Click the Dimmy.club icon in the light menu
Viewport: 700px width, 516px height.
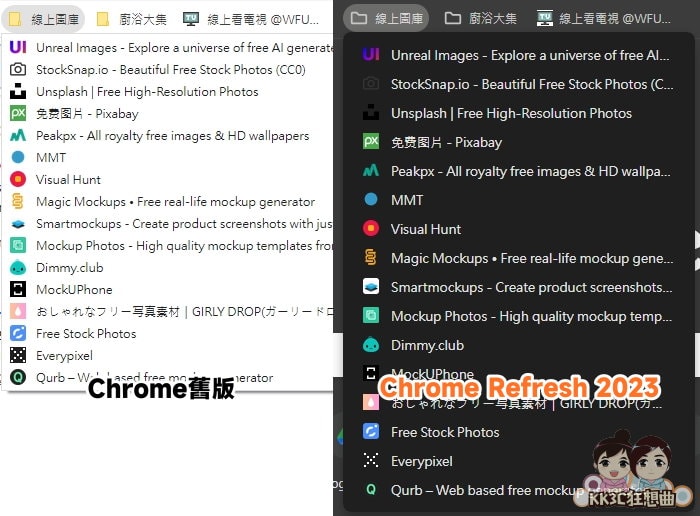click(x=18, y=267)
